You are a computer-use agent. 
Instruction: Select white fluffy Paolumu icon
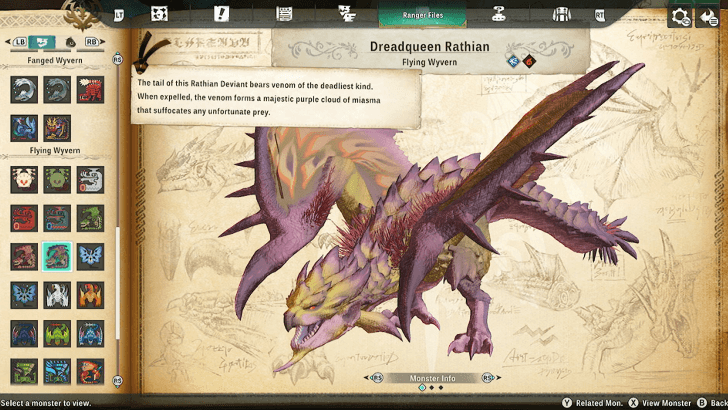[x=24, y=180]
